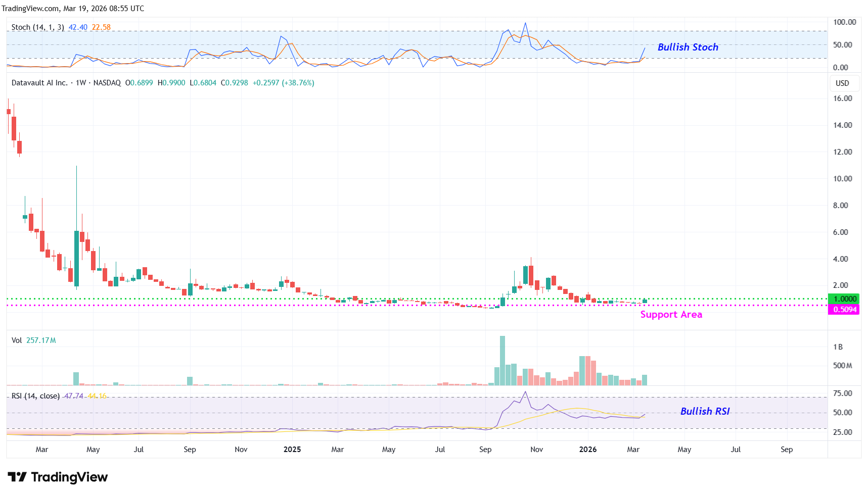Click the orange Stoch value 22.58
868x496 pixels.
coord(101,27)
